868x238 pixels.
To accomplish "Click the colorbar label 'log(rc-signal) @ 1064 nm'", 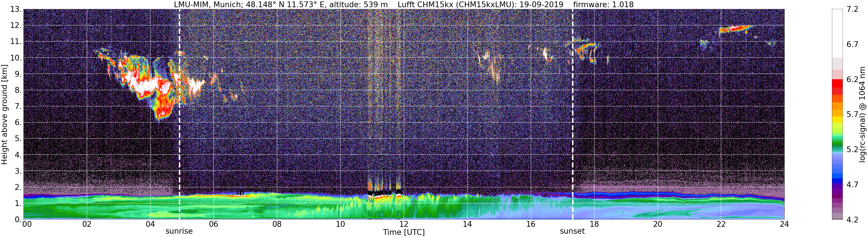I will pos(862,114).
